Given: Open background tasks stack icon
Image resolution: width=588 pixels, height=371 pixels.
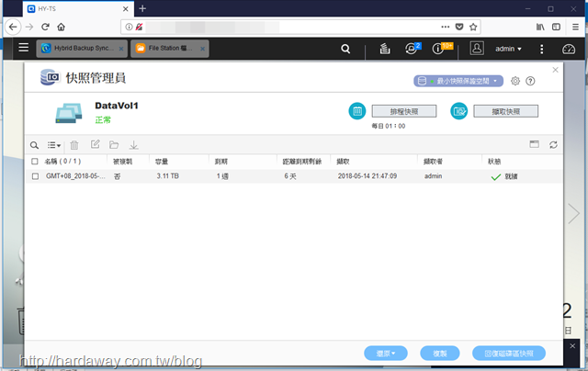Looking at the screenshot, I should tap(385, 49).
